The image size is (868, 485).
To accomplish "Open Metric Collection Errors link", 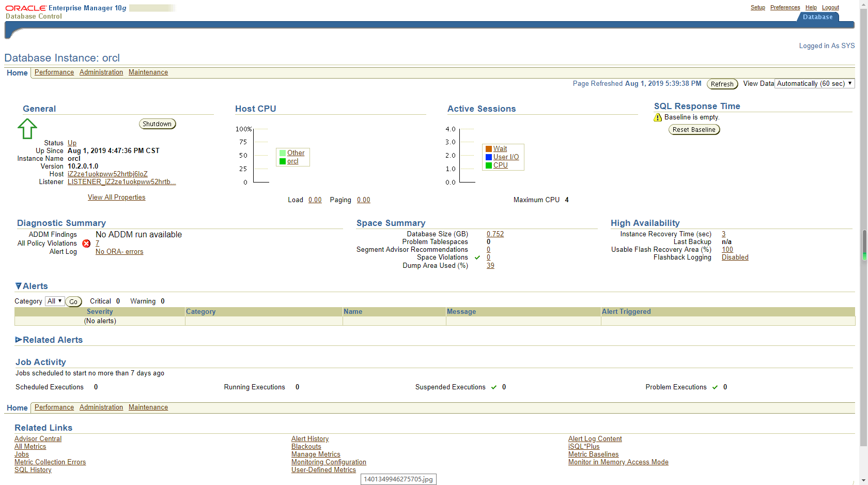I will pyautogui.click(x=50, y=462).
